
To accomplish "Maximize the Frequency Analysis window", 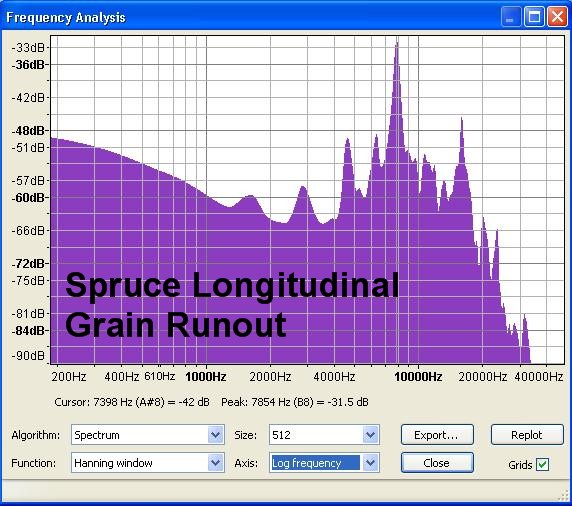I will click(x=534, y=17).
